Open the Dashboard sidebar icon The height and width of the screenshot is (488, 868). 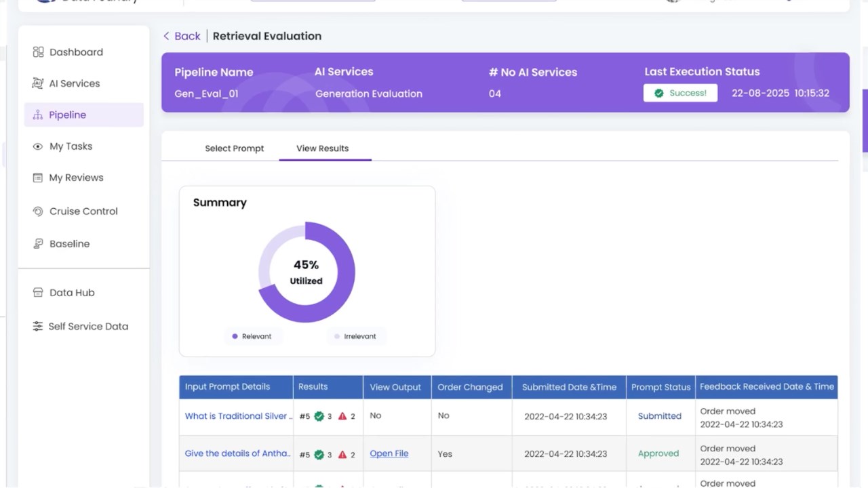coord(38,52)
